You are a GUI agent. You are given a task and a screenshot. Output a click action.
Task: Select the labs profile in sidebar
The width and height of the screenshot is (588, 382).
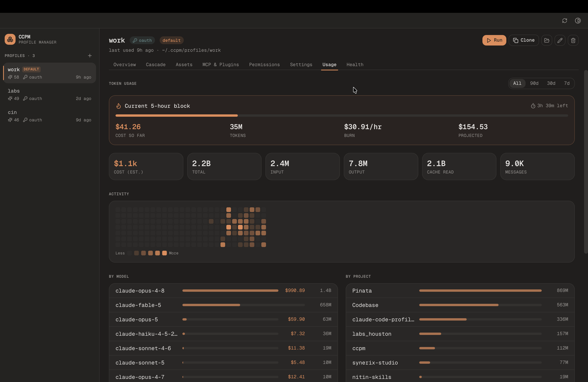49,95
